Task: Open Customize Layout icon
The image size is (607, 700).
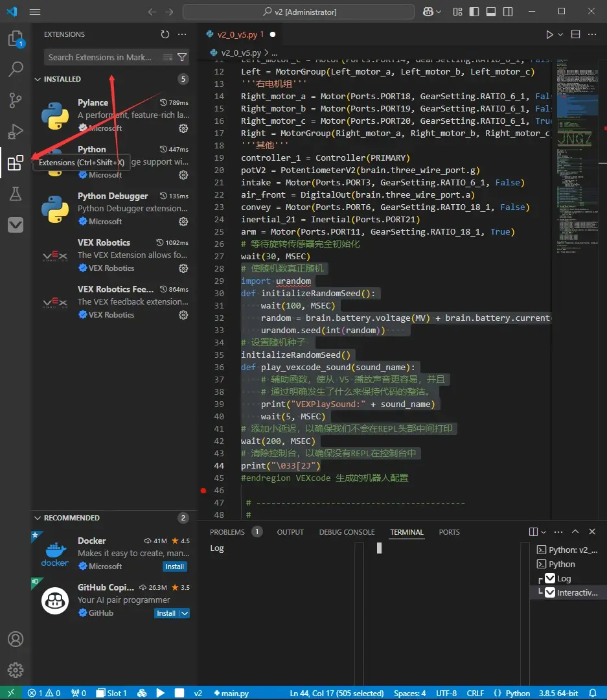Action: (457, 12)
